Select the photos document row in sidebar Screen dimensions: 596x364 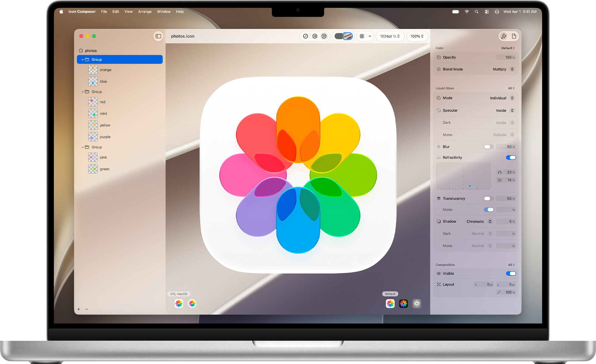click(120, 50)
